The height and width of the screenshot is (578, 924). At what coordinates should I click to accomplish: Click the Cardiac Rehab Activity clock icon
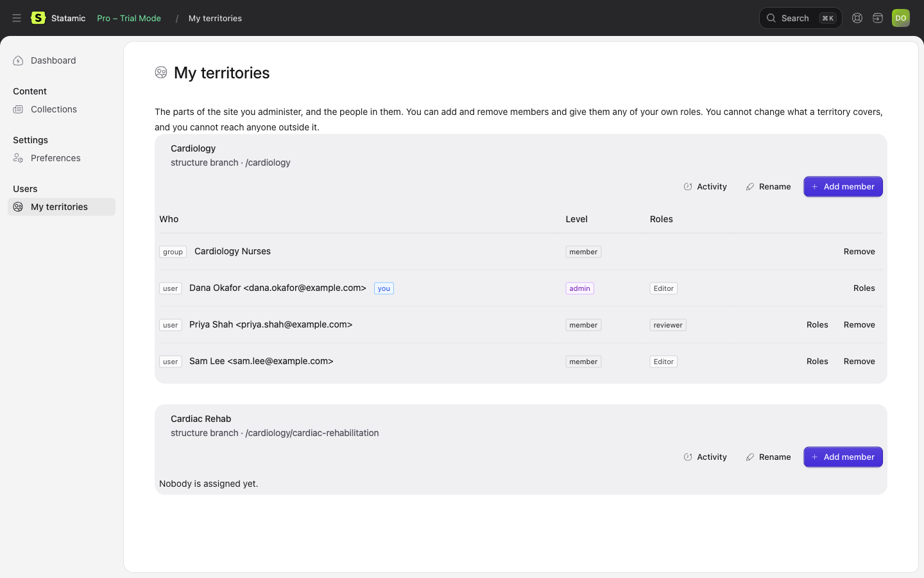point(688,457)
